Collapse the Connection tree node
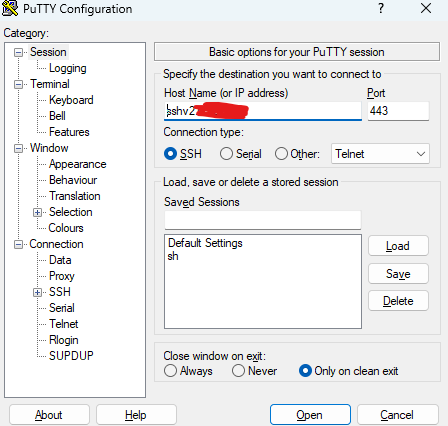The image size is (448, 426). click(19, 245)
